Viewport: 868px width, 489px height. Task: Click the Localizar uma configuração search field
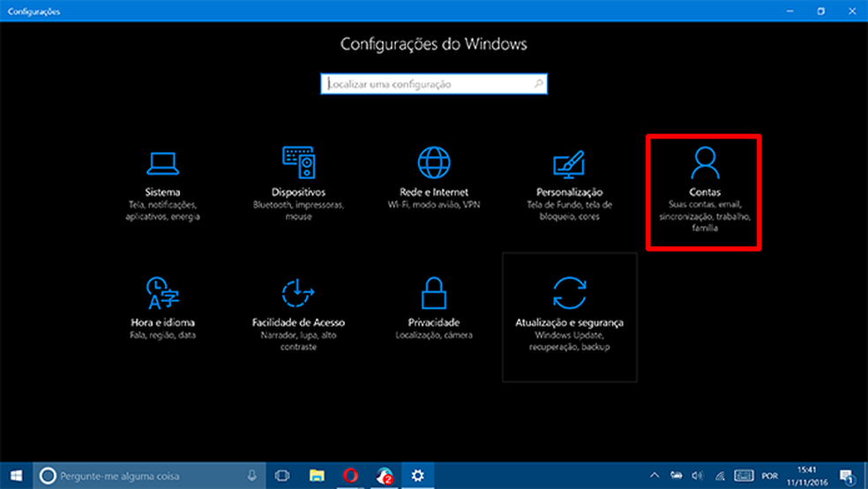tap(434, 84)
